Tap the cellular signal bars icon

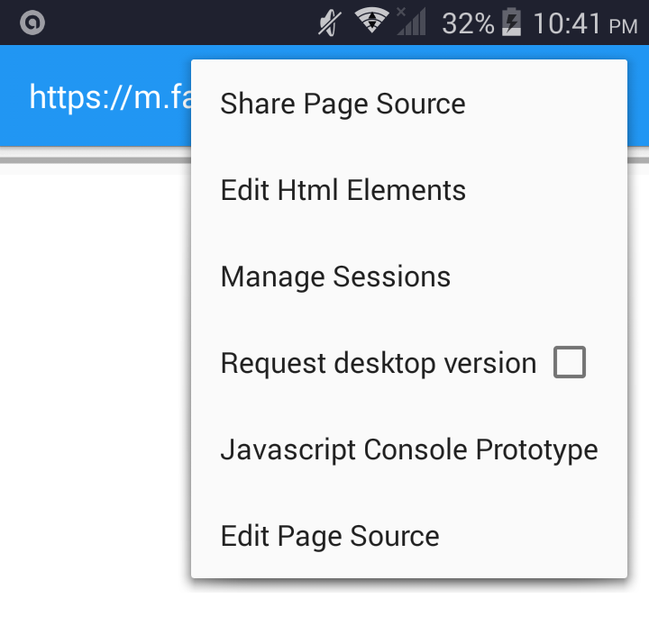412,23
